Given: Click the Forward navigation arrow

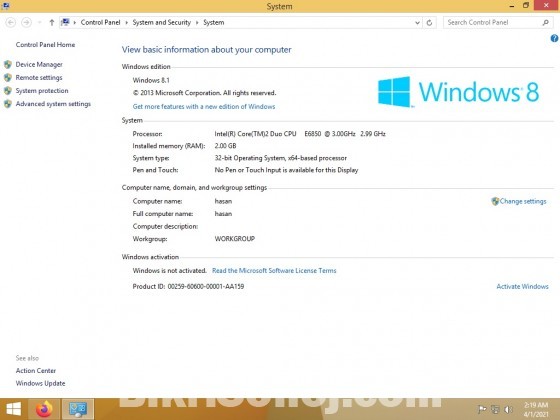Looking at the screenshot, I should [26, 22].
